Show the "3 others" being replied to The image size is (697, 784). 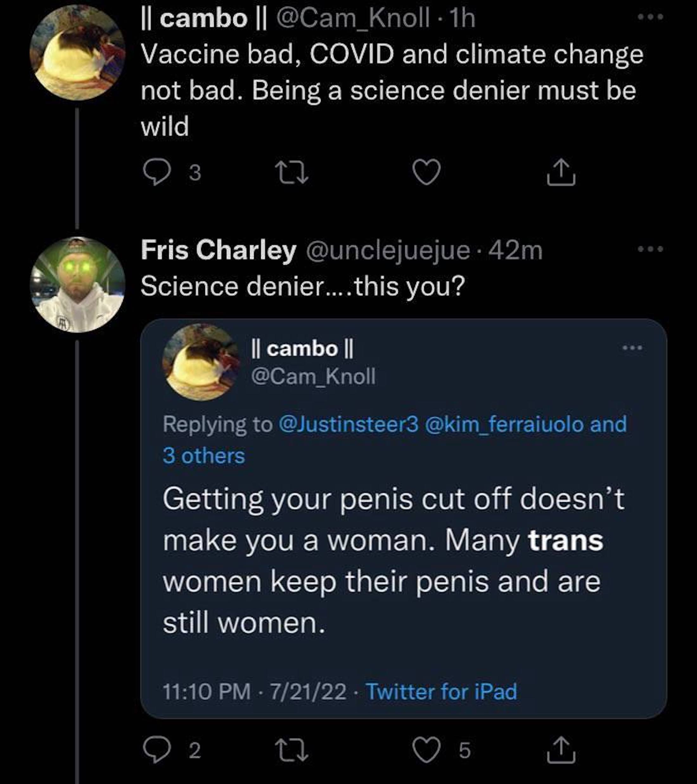[x=204, y=456]
